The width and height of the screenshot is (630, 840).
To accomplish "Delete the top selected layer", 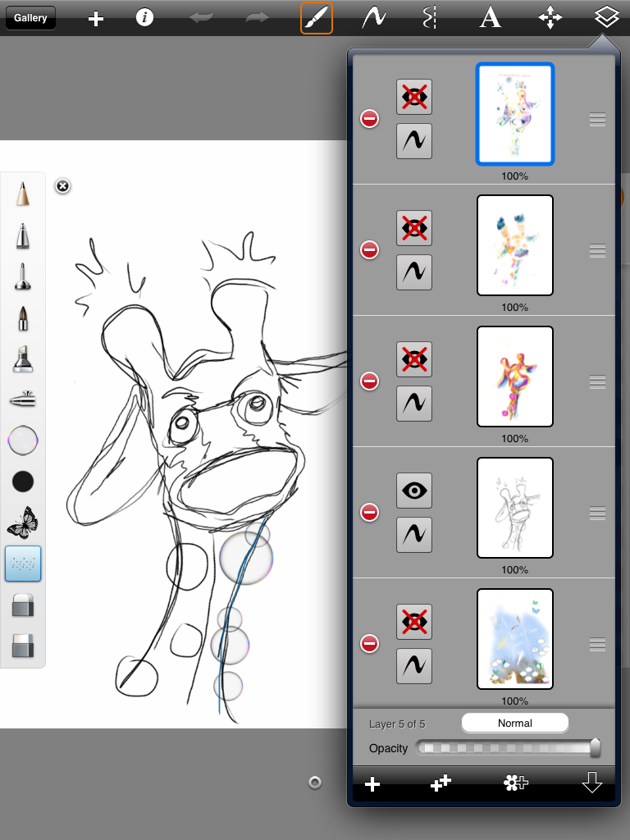I will point(370,118).
